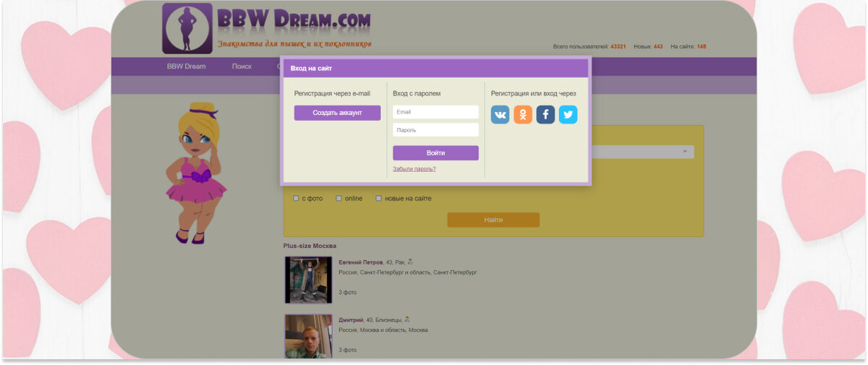Screen dimensions: 868x365
Task: Focus the Email input field
Action: [435, 112]
